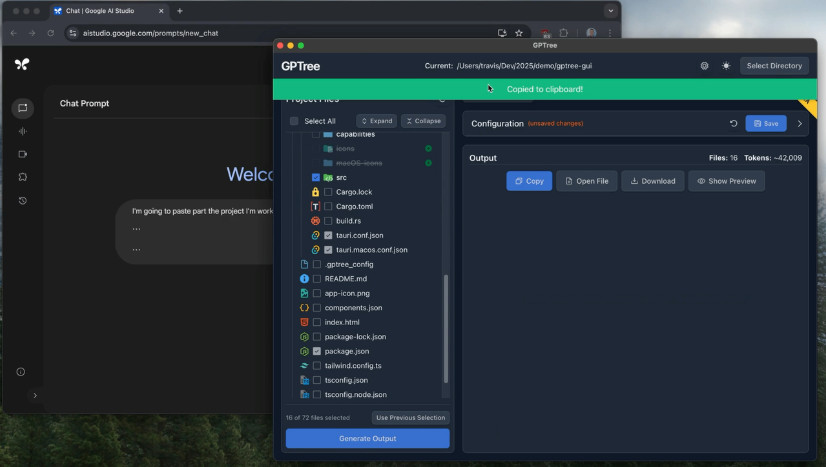Click the Google AI Studio logo icon
Viewport: 826px width, 467px height.
22,64
